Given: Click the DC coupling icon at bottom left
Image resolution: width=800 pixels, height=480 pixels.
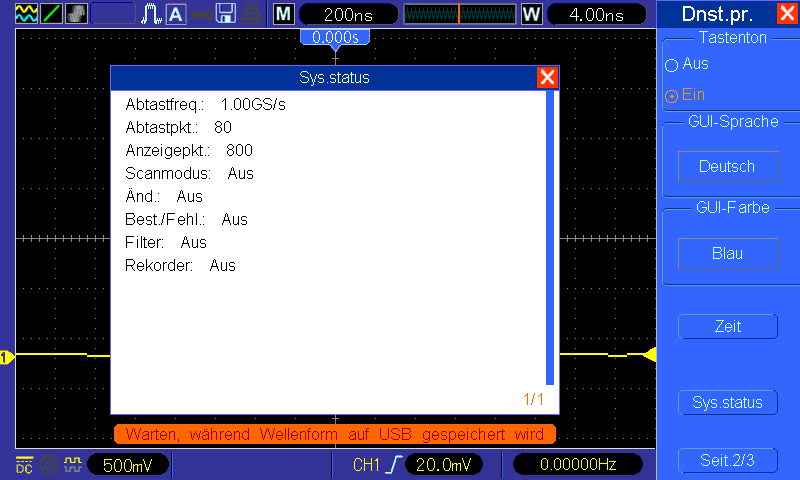Looking at the screenshot, I should (x=24, y=465).
